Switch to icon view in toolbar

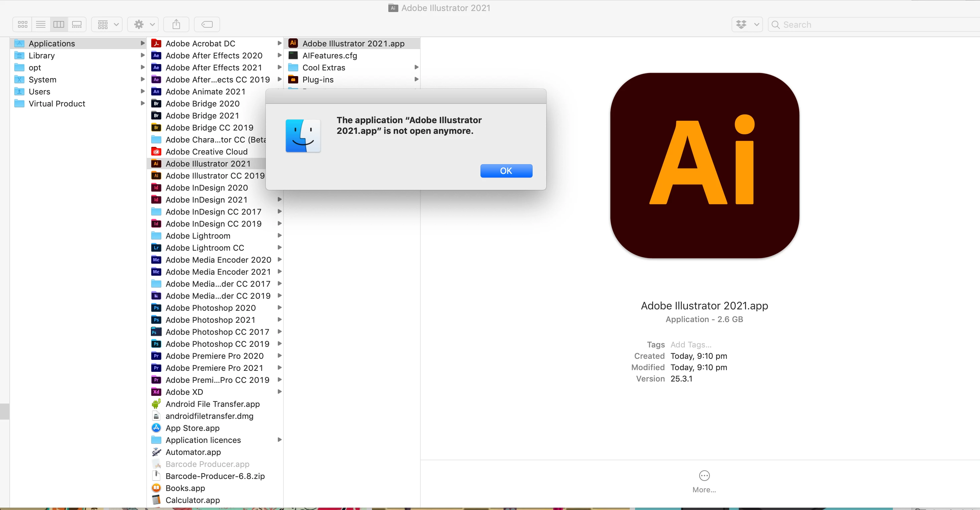click(x=22, y=24)
